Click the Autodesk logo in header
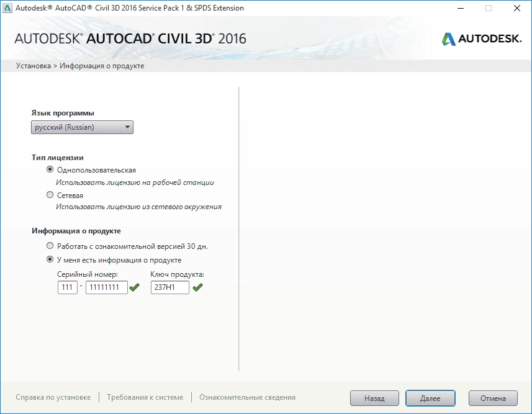 (482, 38)
